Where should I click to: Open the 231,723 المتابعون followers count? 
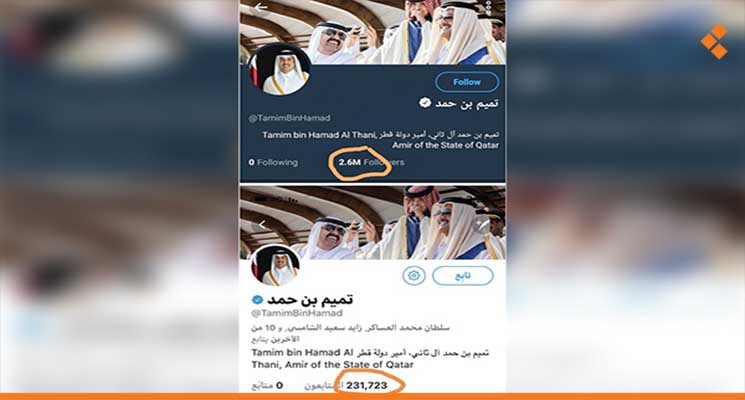[x=346, y=385]
